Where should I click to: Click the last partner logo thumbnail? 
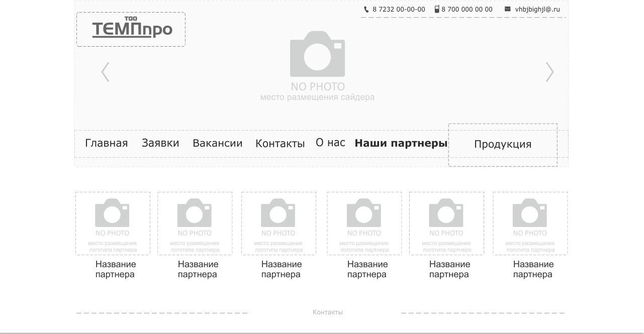coord(530,223)
